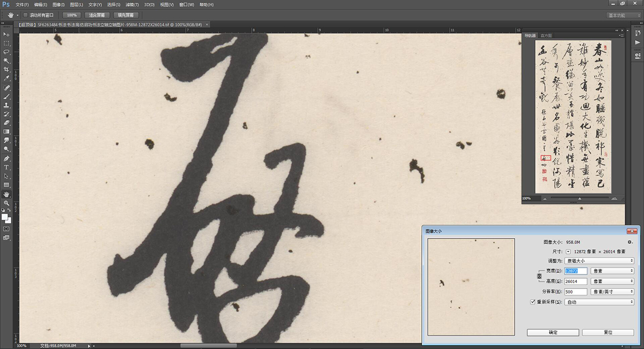Switch to the 直方图 tab
Screen dimensions: 644x349
coord(546,35)
